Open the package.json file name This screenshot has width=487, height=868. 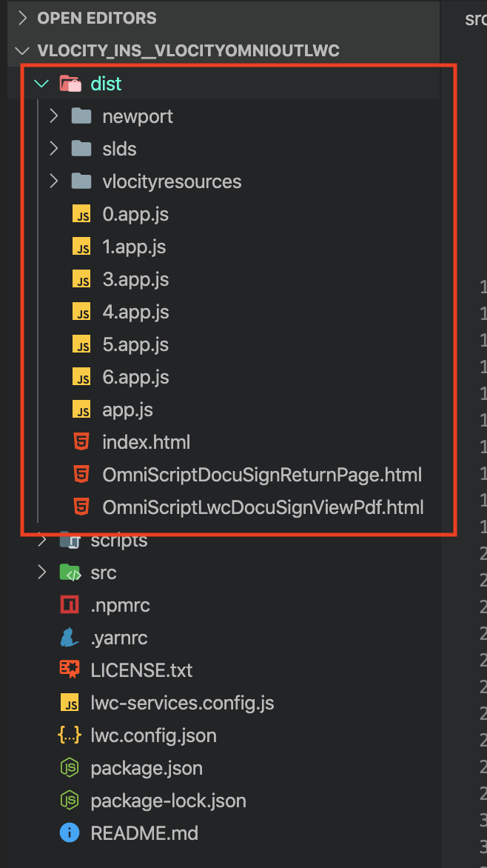pyautogui.click(x=147, y=768)
